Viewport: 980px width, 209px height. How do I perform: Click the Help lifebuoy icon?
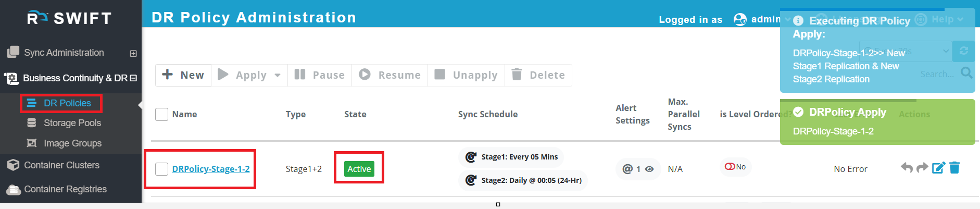tap(921, 19)
